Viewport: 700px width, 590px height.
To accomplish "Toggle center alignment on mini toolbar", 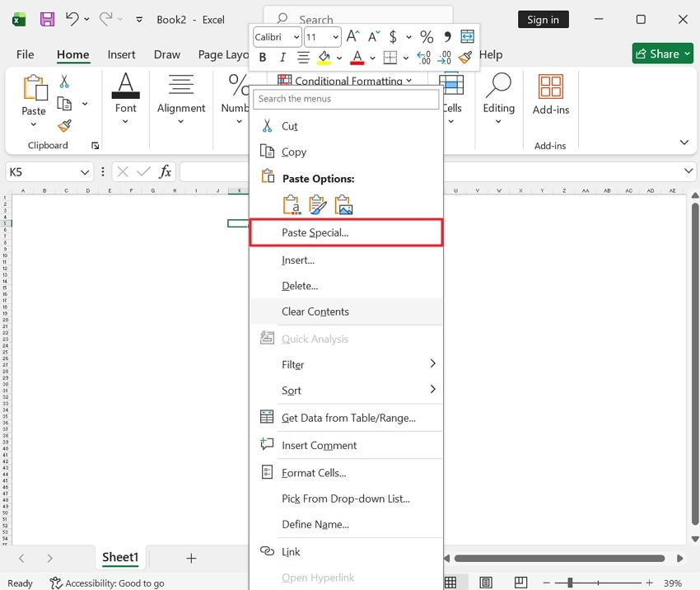I will 303,57.
